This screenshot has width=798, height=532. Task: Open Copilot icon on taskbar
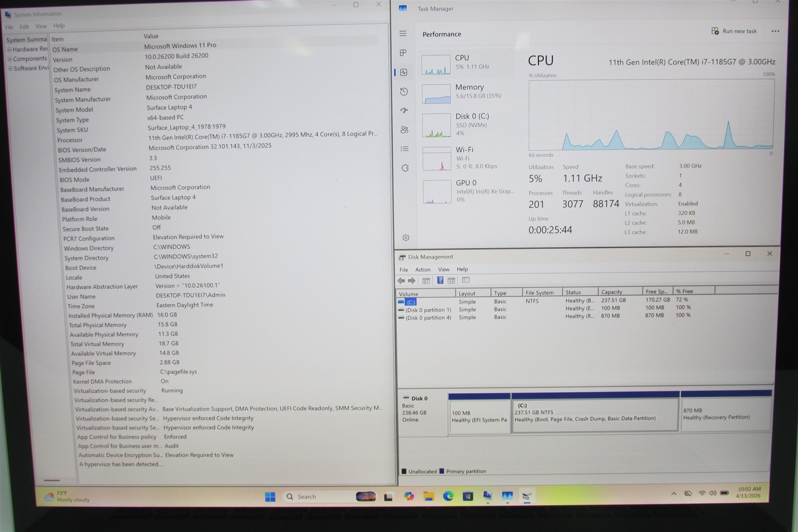click(x=409, y=496)
